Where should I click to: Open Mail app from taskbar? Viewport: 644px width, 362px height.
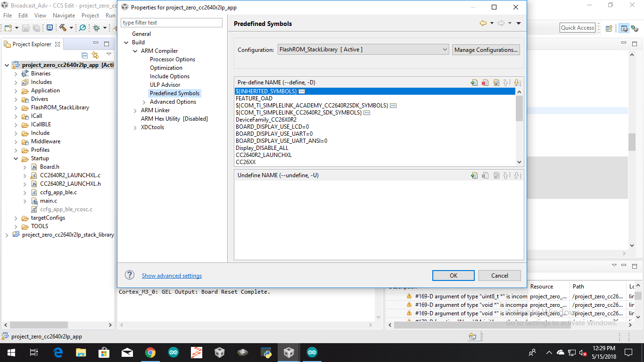tap(127, 352)
